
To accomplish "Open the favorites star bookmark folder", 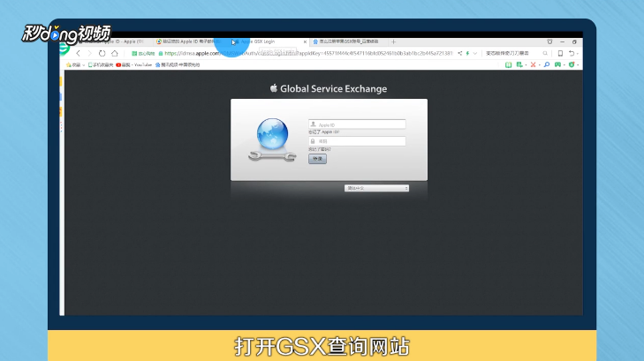I will (76, 64).
